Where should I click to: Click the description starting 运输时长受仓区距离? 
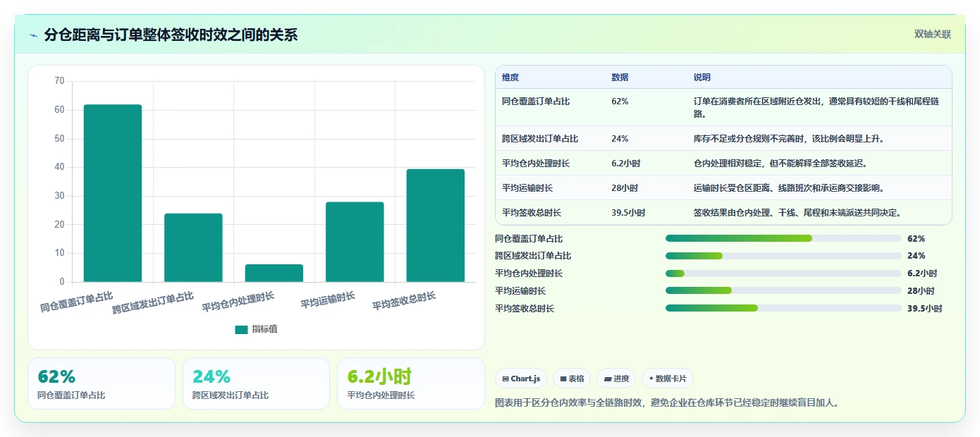(789, 188)
